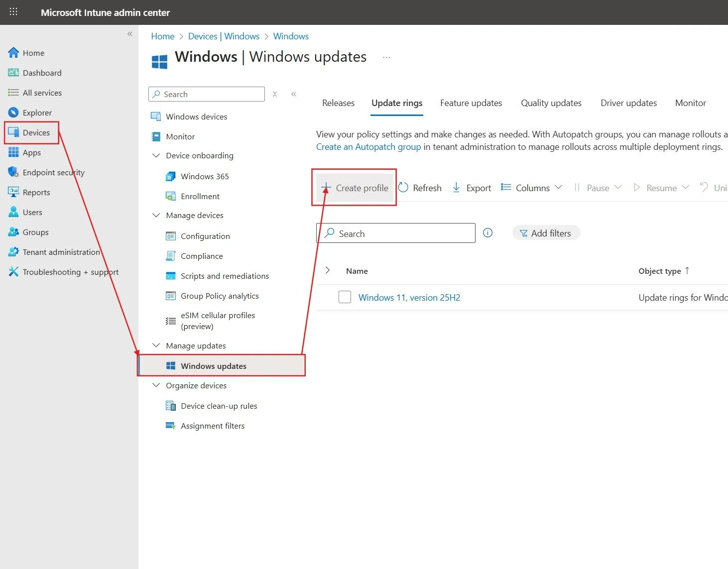Click the Export button
The image size is (728, 569).
pyautogui.click(x=472, y=188)
